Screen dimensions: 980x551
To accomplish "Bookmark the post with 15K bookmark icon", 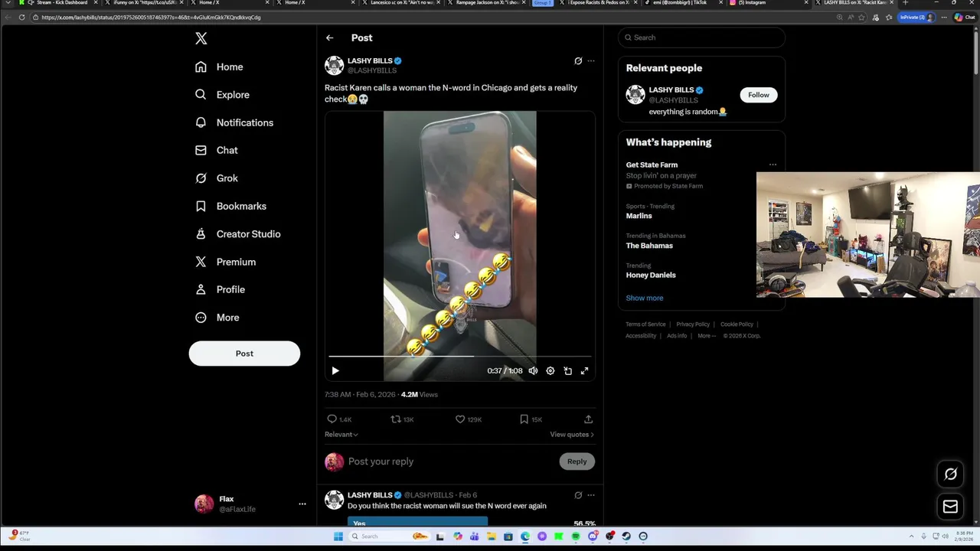I will coord(524,419).
